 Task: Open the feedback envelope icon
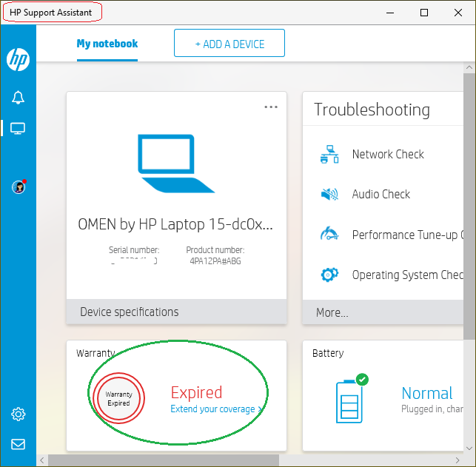click(x=19, y=444)
